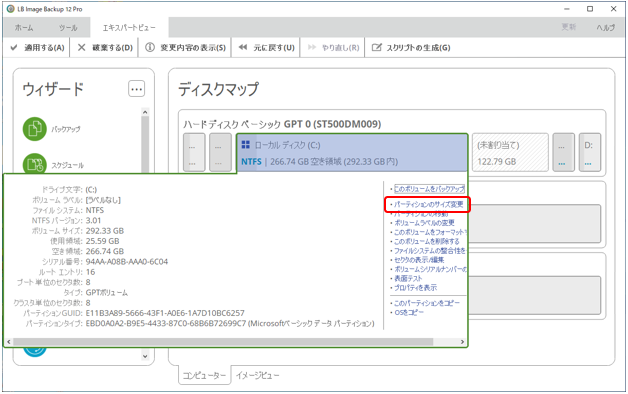Screen dimensions: 628x394
Task: Click パーティションの移動 link
Action: 421,214
